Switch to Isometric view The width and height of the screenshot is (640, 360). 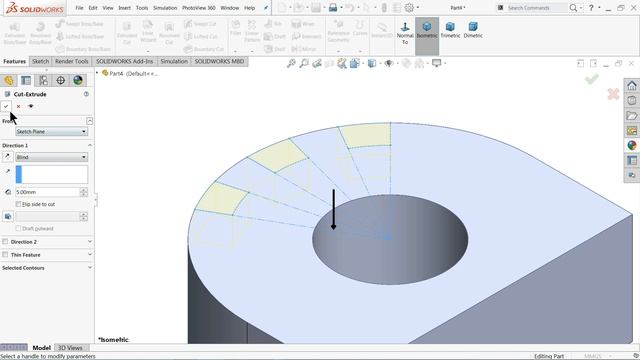click(427, 31)
